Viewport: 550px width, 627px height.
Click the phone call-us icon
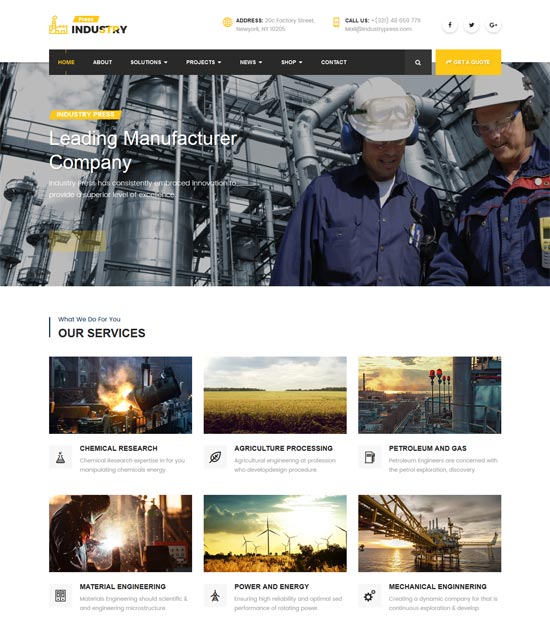pos(336,22)
